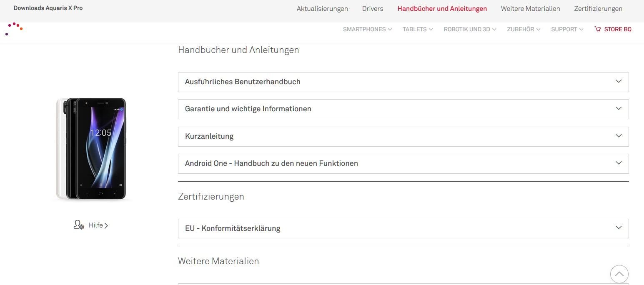Go to Weitere Materialien tab

(x=531, y=8)
